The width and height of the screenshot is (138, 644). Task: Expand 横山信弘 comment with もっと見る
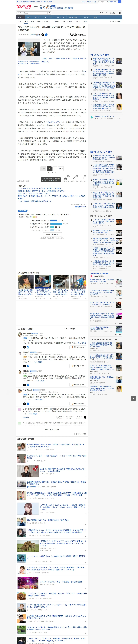pyautogui.click(x=40, y=381)
